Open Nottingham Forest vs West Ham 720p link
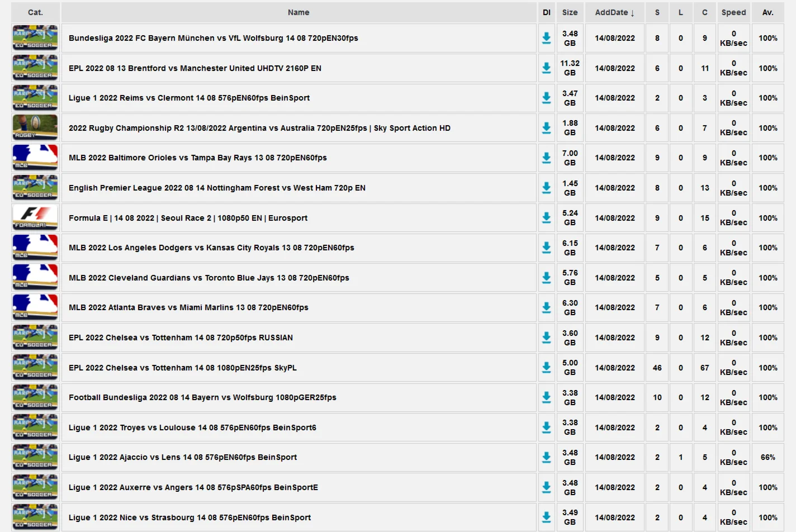796x532 pixels. (217, 188)
